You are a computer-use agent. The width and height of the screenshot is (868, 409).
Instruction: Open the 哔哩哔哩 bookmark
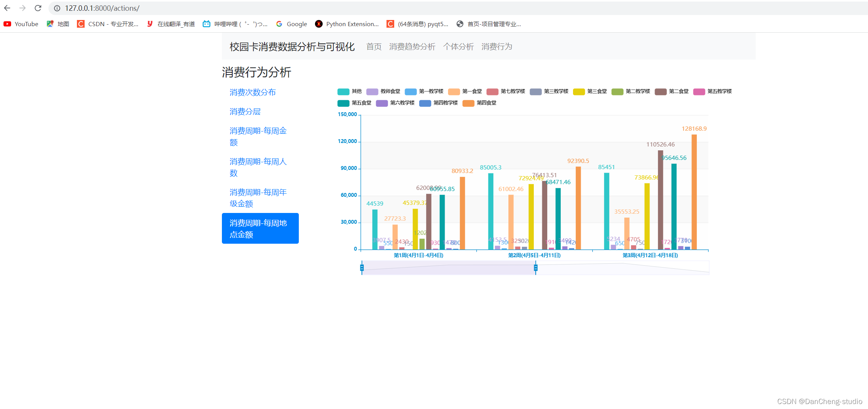(235, 24)
